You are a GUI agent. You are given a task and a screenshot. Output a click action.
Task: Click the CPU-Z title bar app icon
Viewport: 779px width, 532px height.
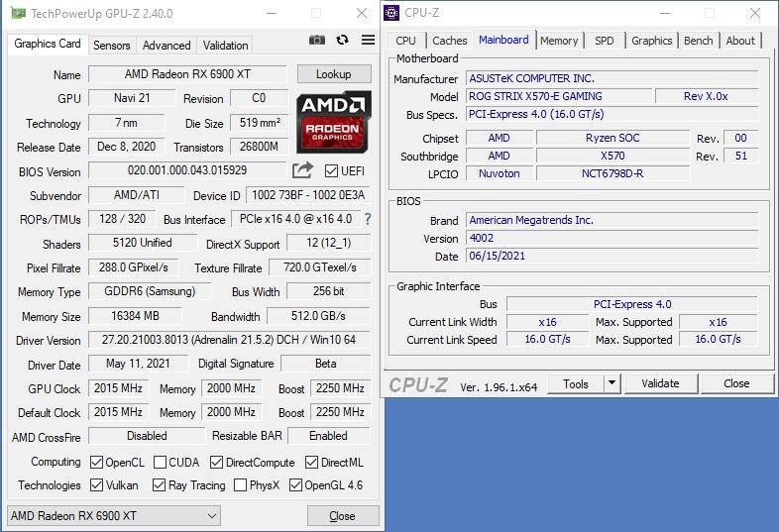tap(391, 13)
